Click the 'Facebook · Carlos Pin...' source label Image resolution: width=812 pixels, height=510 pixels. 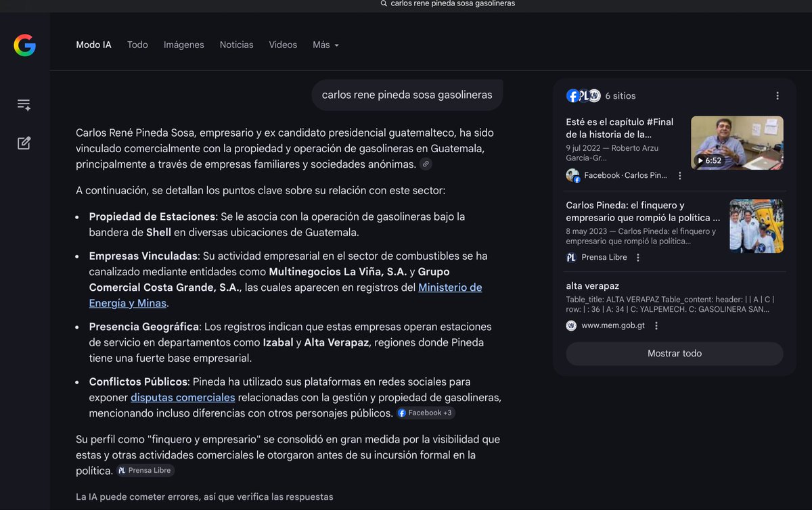(x=625, y=176)
